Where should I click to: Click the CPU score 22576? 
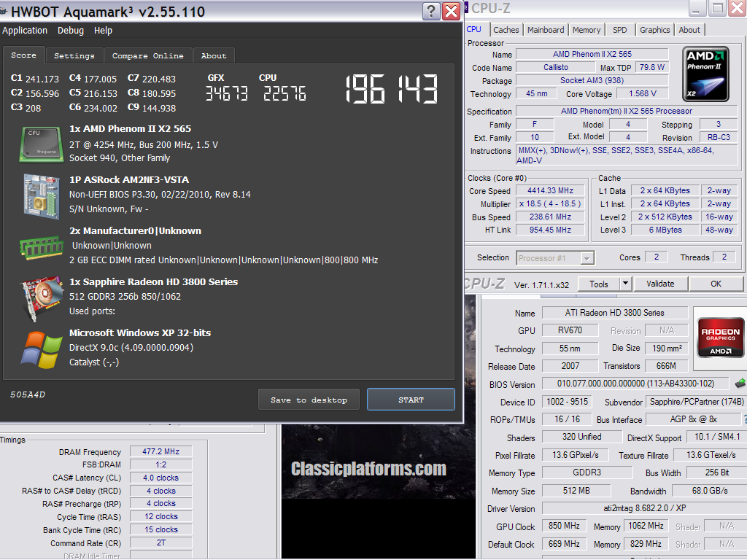point(285,94)
